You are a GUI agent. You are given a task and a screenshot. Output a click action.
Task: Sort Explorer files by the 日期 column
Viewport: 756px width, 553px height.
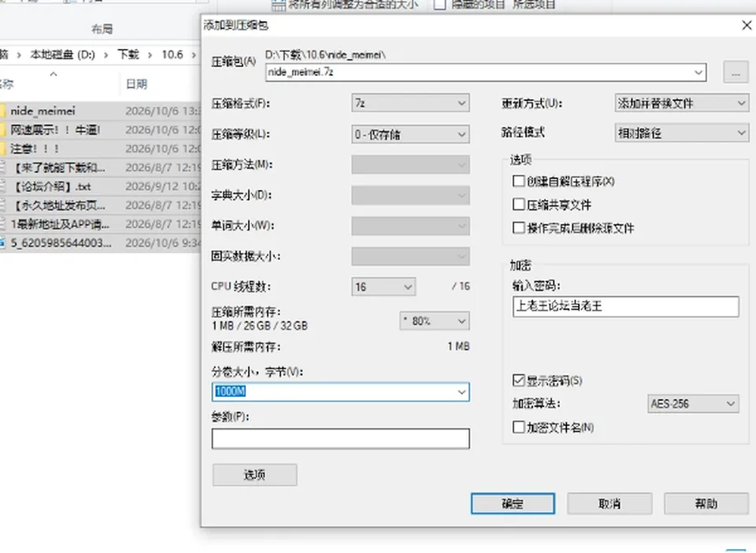coord(136,84)
